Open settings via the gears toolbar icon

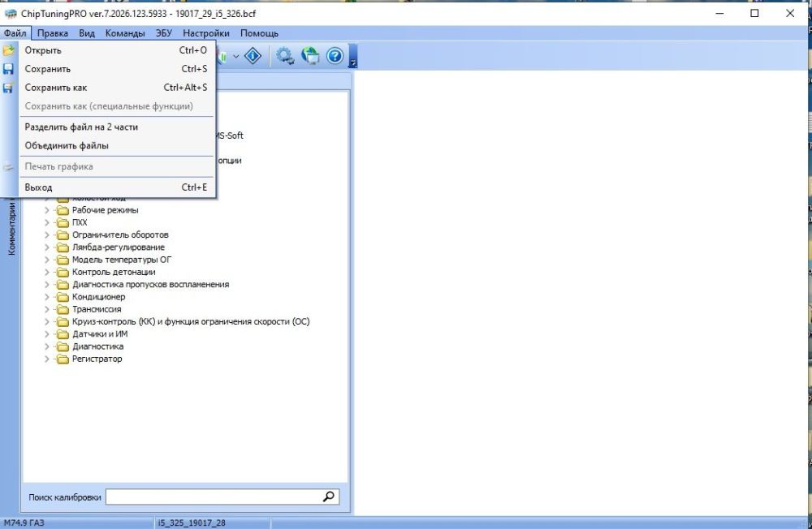pos(284,55)
